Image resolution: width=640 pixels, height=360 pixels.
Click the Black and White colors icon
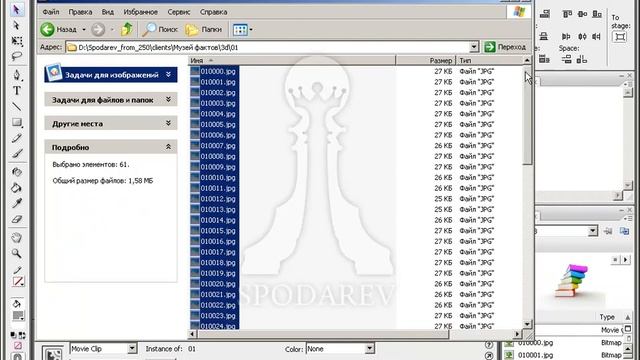click(13, 335)
